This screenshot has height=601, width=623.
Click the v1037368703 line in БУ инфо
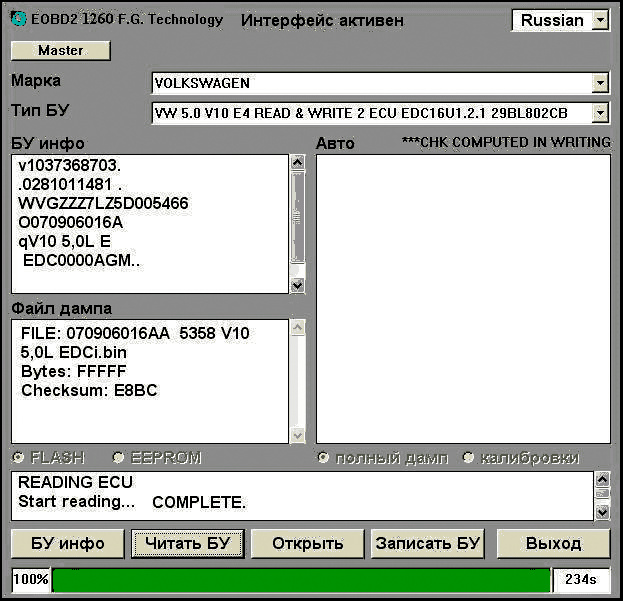pyautogui.click(x=70, y=165)
